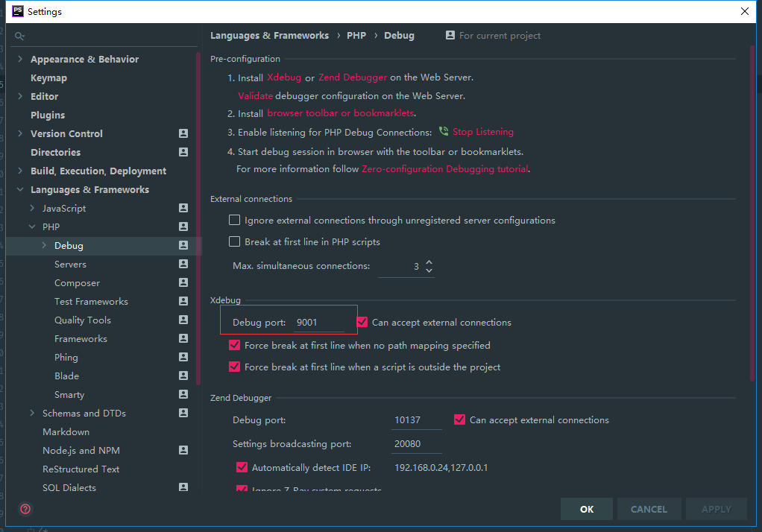This screenshot has height=532, width=762.
Task: Click the Zend Debug port field 10137
Action: tap(417, 419)
